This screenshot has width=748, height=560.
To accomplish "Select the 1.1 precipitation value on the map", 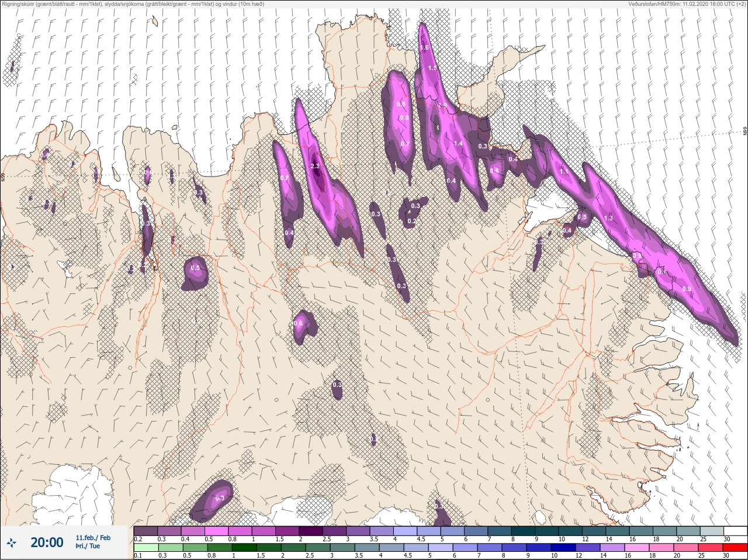I will click(564, 172).
